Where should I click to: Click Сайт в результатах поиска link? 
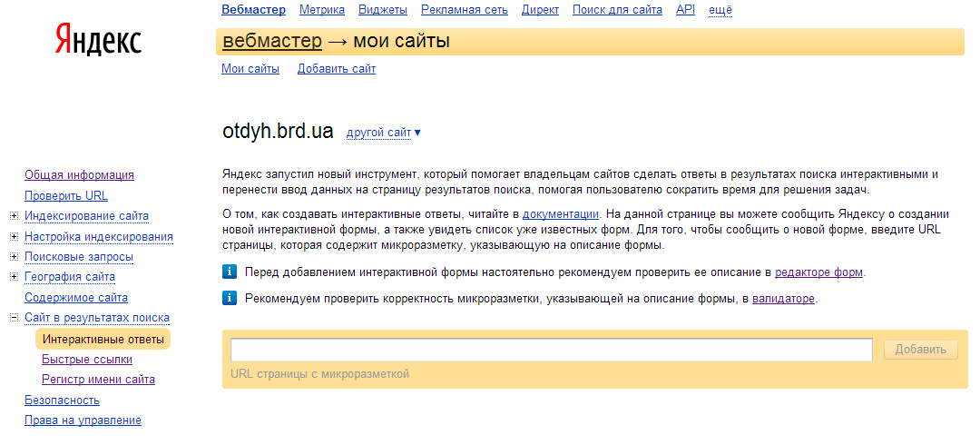97,318
